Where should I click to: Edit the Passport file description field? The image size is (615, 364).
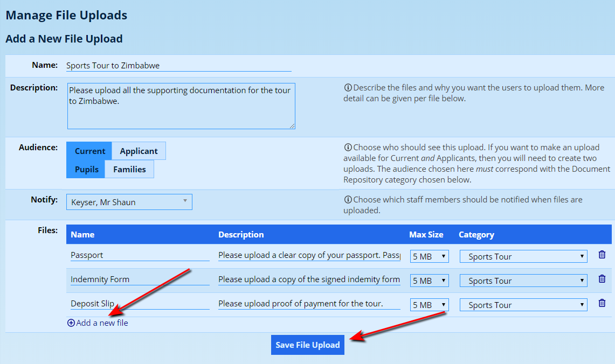pos(309,255)
